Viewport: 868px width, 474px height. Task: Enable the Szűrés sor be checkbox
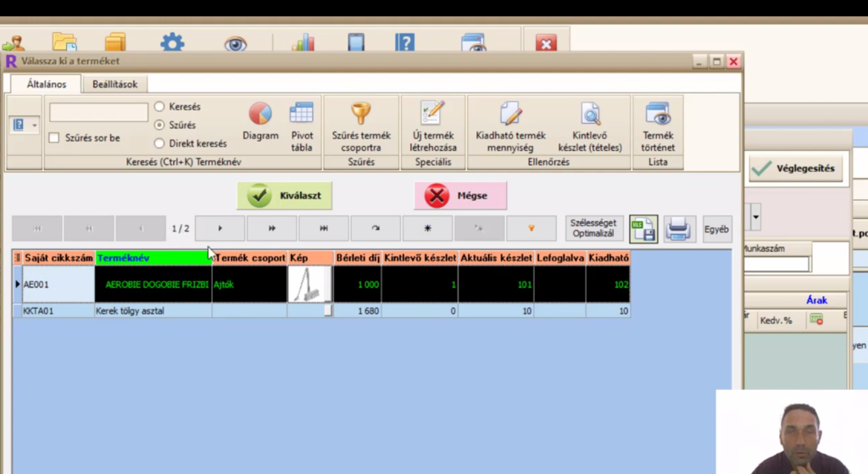[54, 138]
